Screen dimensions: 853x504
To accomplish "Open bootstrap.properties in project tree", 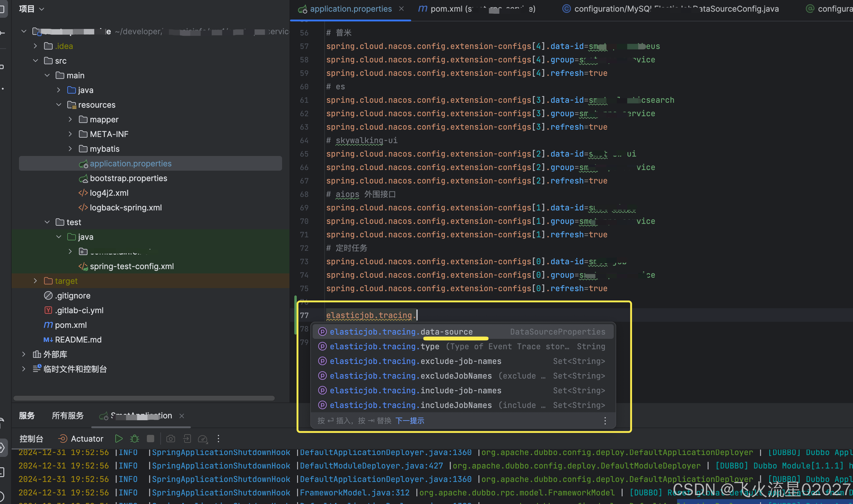I will 128,178.
